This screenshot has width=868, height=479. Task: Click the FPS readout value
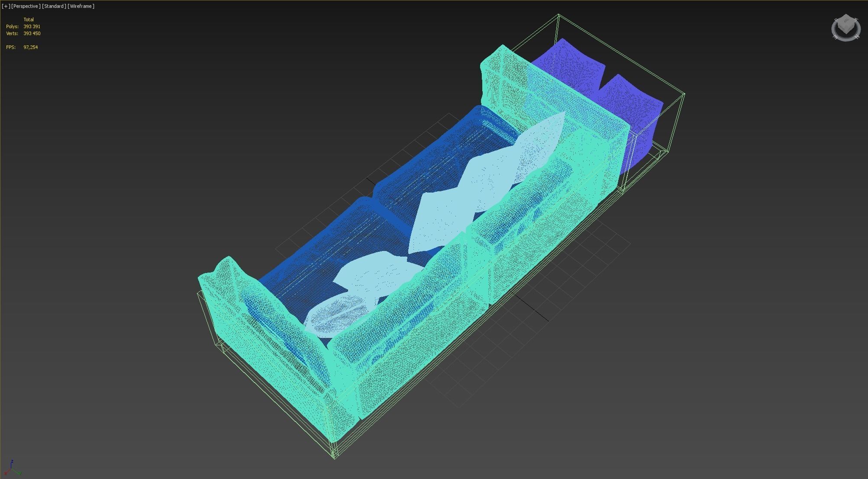point(30,47)
